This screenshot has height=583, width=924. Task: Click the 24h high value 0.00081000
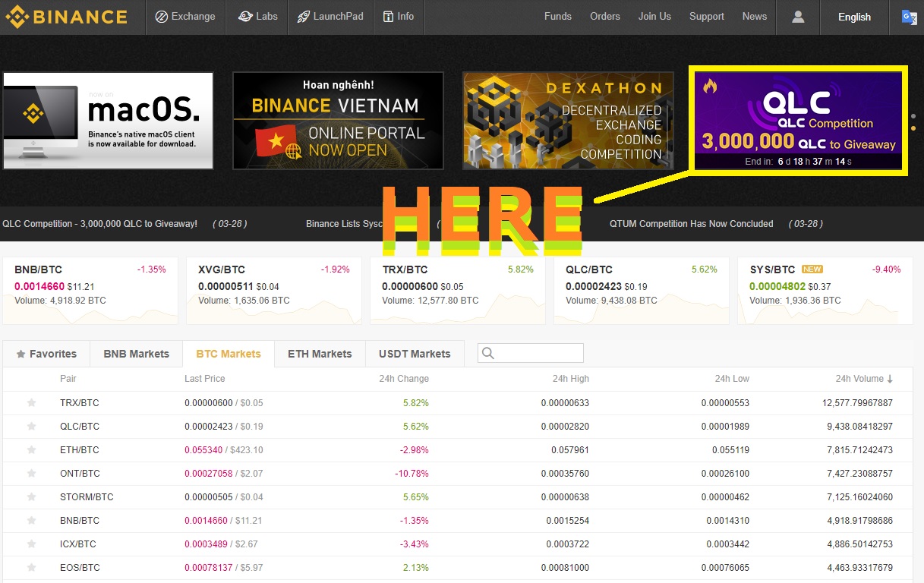pyautogui.click(x=565, y=568)
